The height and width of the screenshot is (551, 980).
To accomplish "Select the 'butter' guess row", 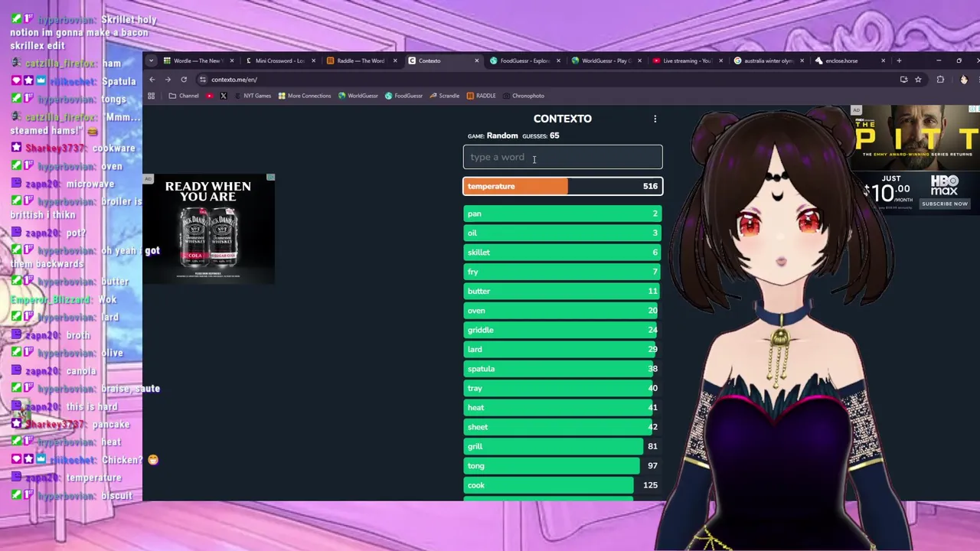I will coord(563,291).
